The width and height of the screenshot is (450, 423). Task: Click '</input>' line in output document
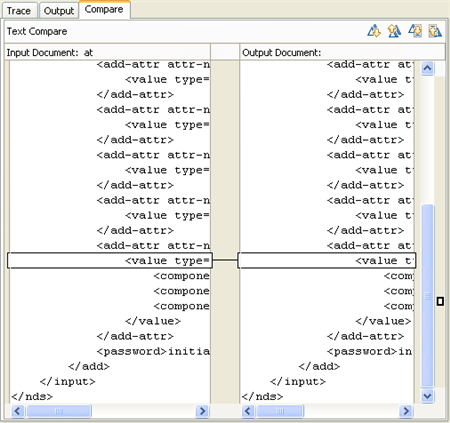[298, 381]
